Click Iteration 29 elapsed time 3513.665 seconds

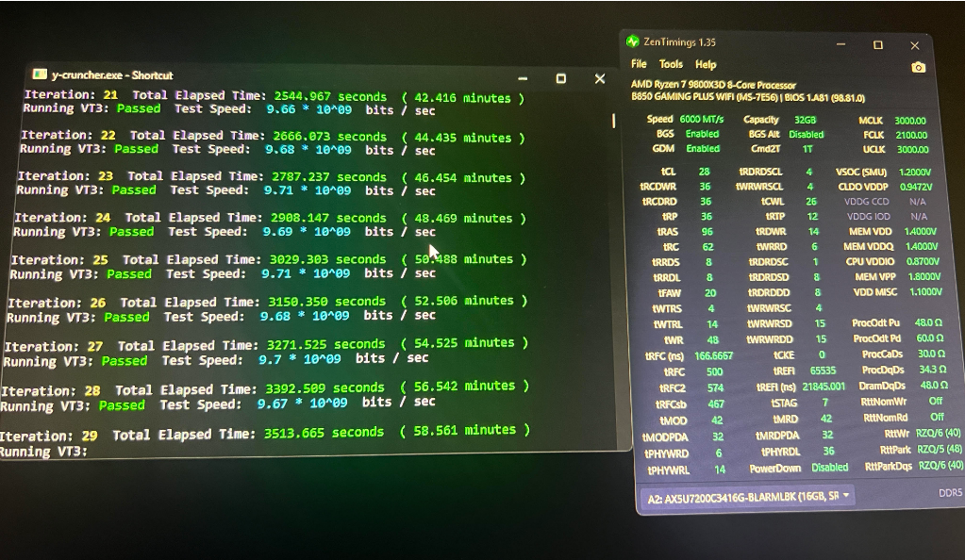(x=324, y=433)
